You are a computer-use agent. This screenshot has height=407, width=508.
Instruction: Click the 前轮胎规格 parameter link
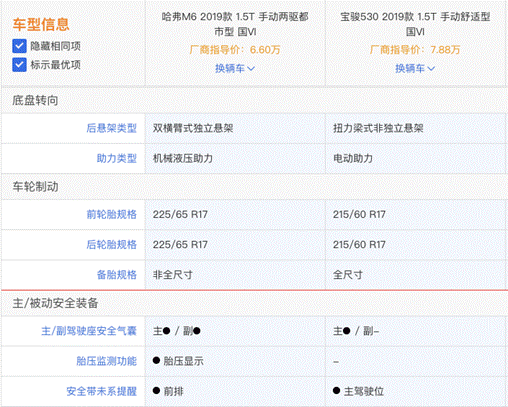tap(111, 214)
